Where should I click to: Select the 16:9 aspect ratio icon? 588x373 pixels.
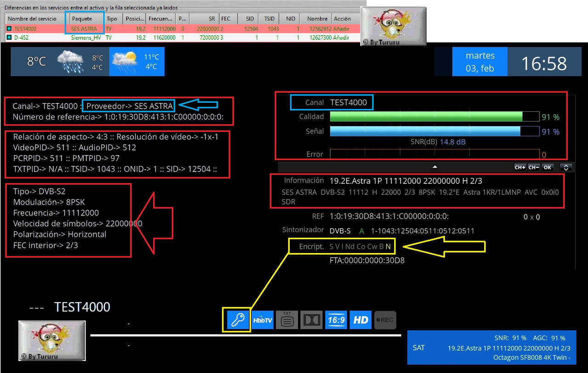pos(336,320)
